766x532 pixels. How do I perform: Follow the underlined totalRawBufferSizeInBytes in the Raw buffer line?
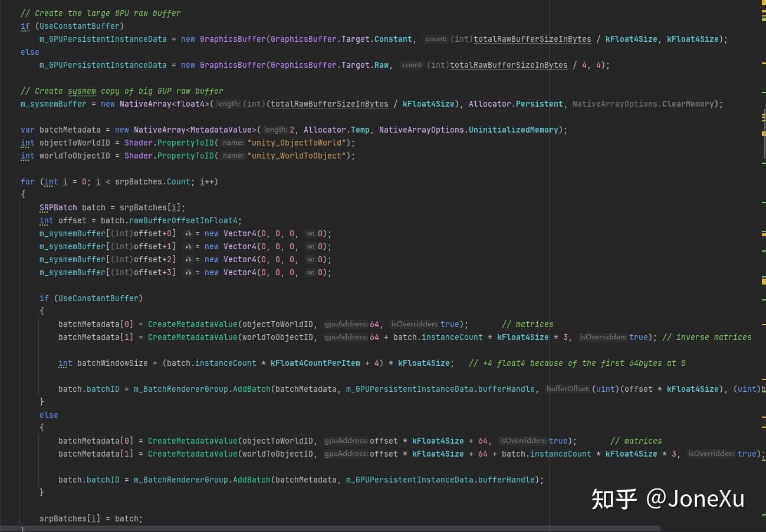coord(508,65)
